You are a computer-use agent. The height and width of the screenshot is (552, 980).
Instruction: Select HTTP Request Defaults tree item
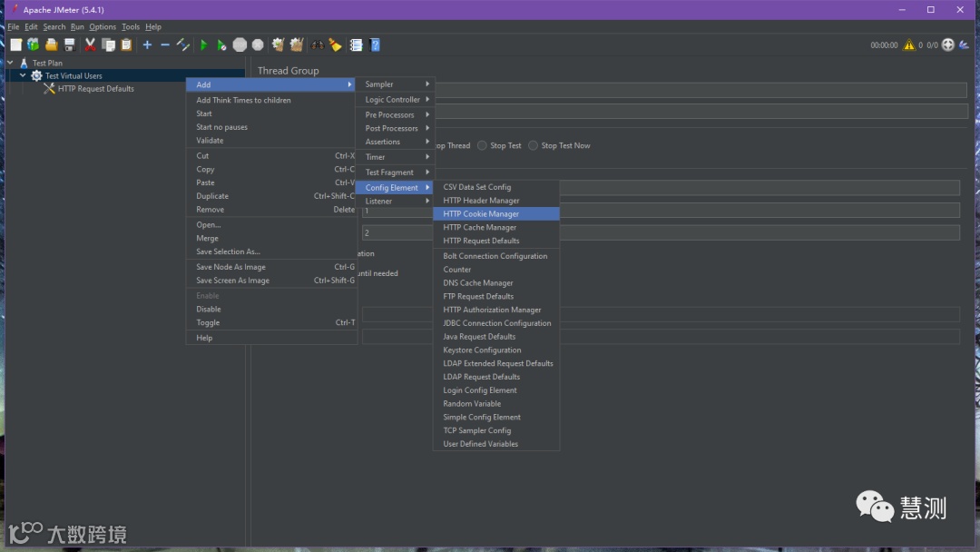tap(95, 89)
